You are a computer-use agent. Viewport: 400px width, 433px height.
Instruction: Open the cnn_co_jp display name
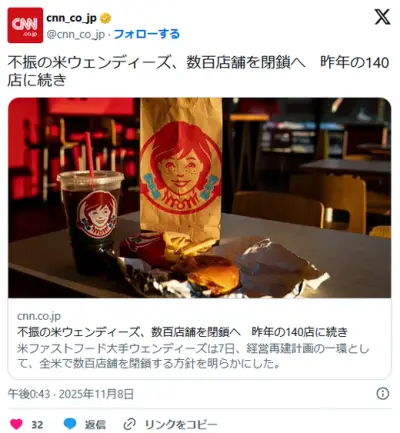[71, 18]
